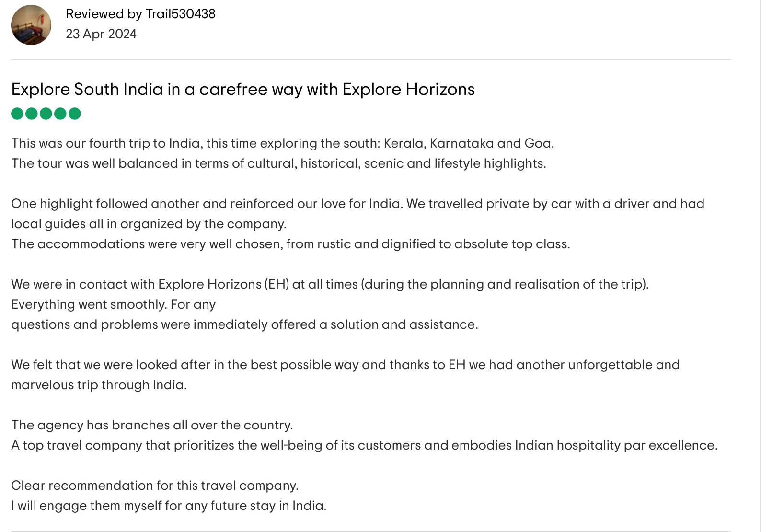Screen dimensions: 761x532
Task: Click the reviewer's profile avatar photo
Action: click(x=31, y=25)
